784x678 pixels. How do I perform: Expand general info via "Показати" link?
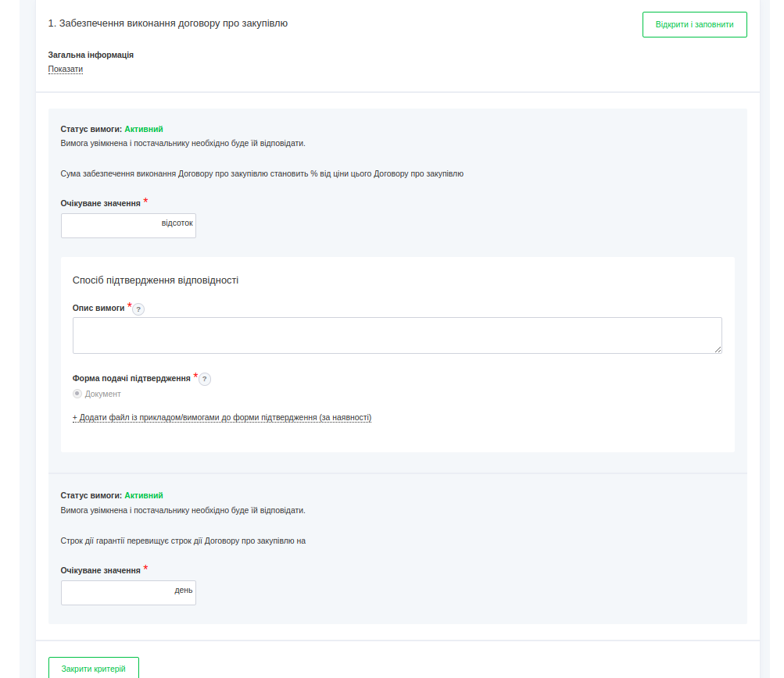point(66,69)
